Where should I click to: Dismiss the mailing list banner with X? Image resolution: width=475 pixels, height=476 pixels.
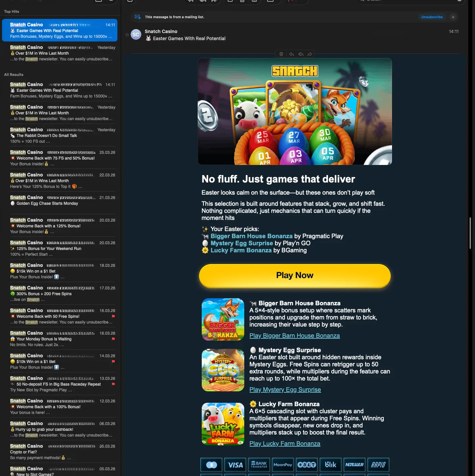453,17
